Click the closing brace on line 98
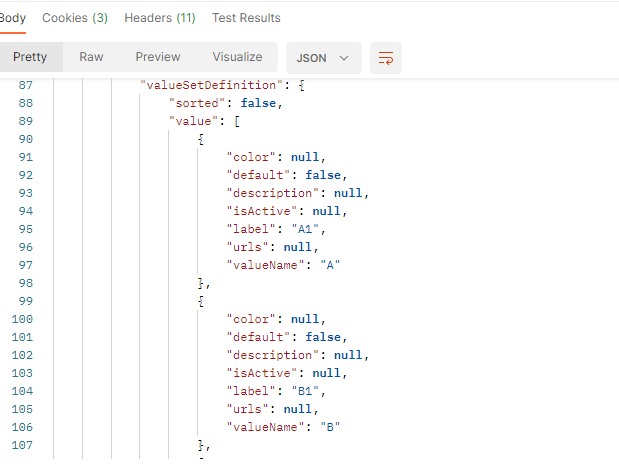This screenshot has width=619, height=464. point(201,284)
